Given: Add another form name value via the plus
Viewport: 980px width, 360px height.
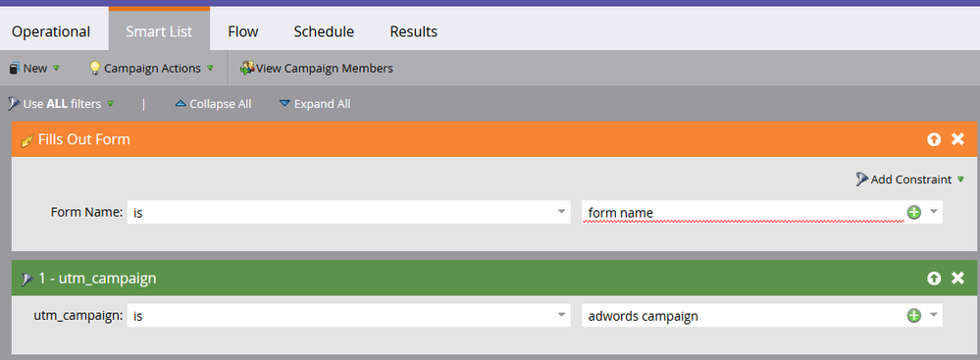Looking at the screenshot, I should click(x=913, y=213).
